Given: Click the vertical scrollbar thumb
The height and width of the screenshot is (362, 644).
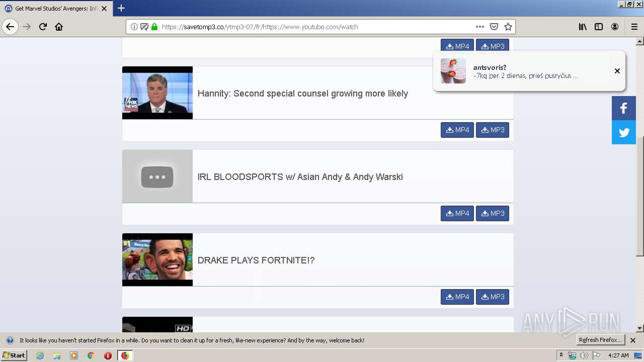Looking at the screenshot, I should click(640, 196).
